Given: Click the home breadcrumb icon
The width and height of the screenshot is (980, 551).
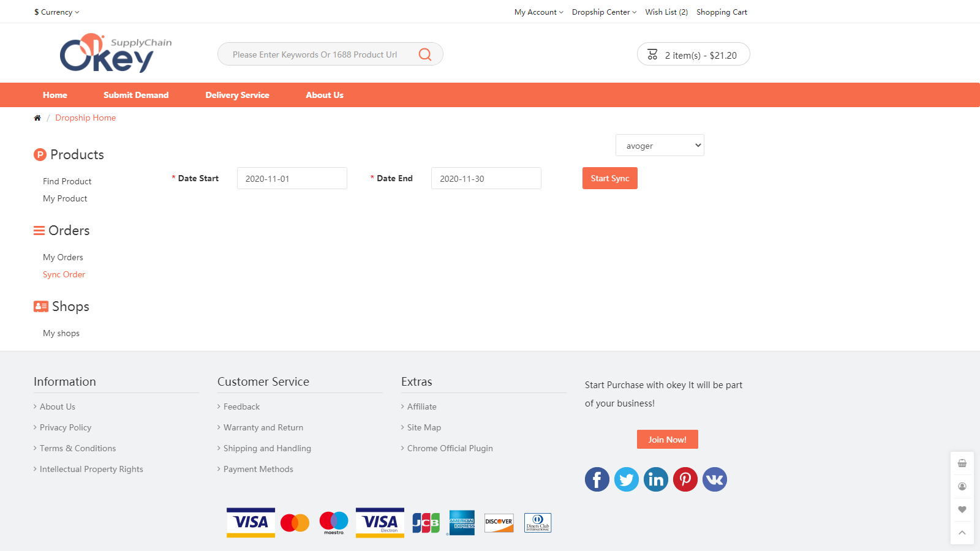Looking at the screenshot, I should click(37, 118).
